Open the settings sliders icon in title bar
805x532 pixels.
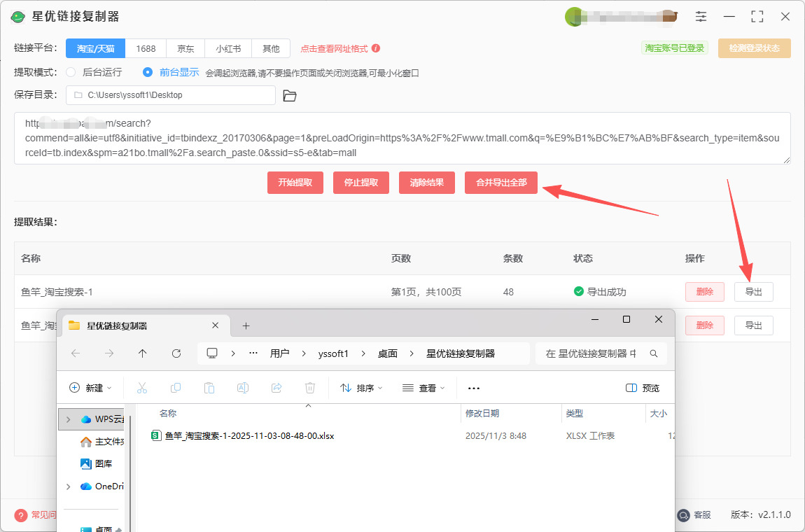pyautogui.click(x=701, y=16)
